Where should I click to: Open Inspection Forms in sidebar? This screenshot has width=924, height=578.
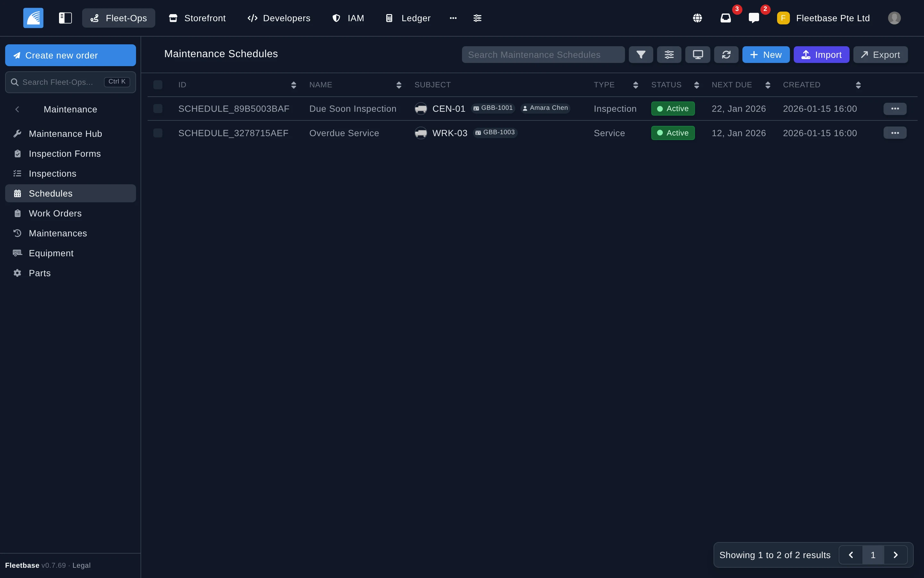click(70, 154)
